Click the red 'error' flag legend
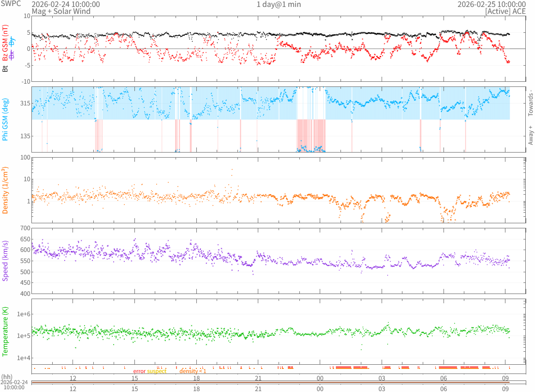 pos(140,371)
